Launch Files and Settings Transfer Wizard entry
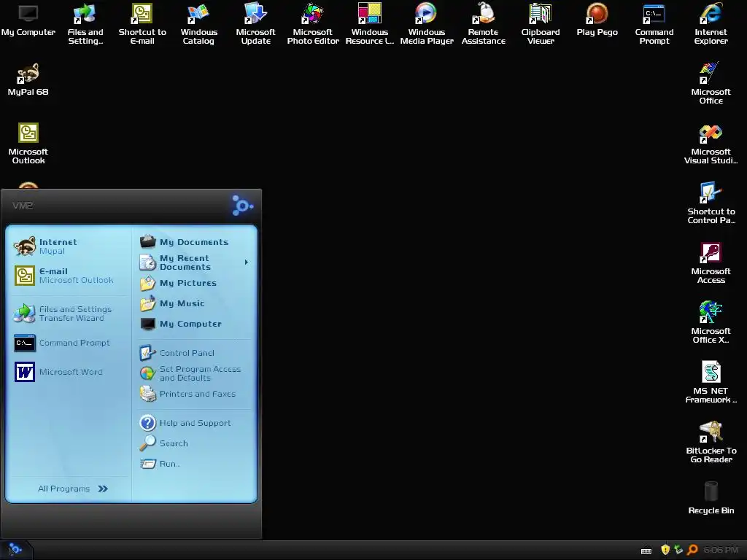The height and width of the screenshot is (560, 747). (69, 314)
